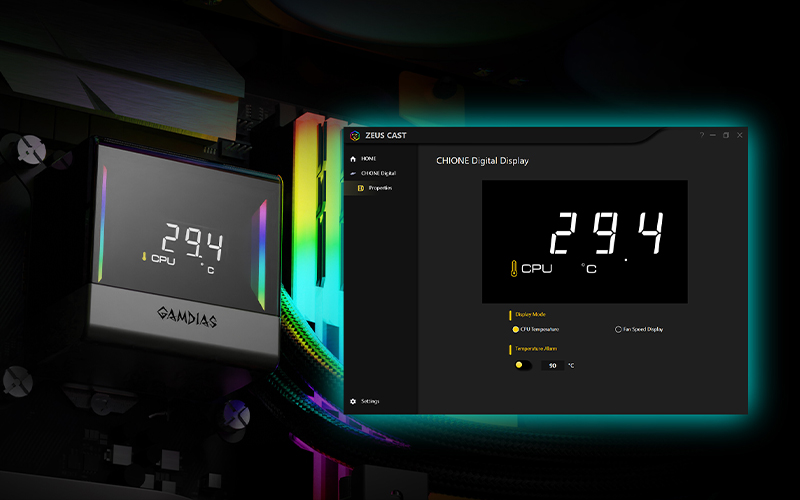Select the Fan Speed Display mode
Image resolution: width=800 pixels, height=500 pixels.
639,330
